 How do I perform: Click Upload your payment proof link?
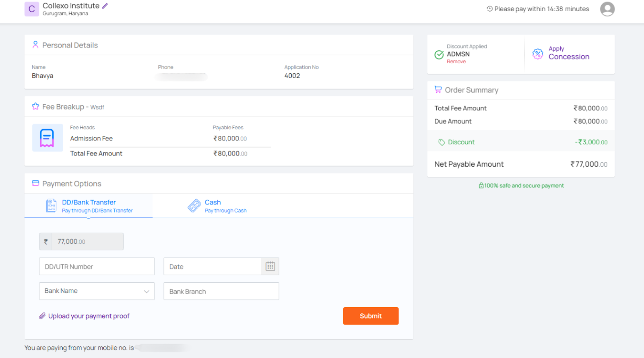[89, 316]
